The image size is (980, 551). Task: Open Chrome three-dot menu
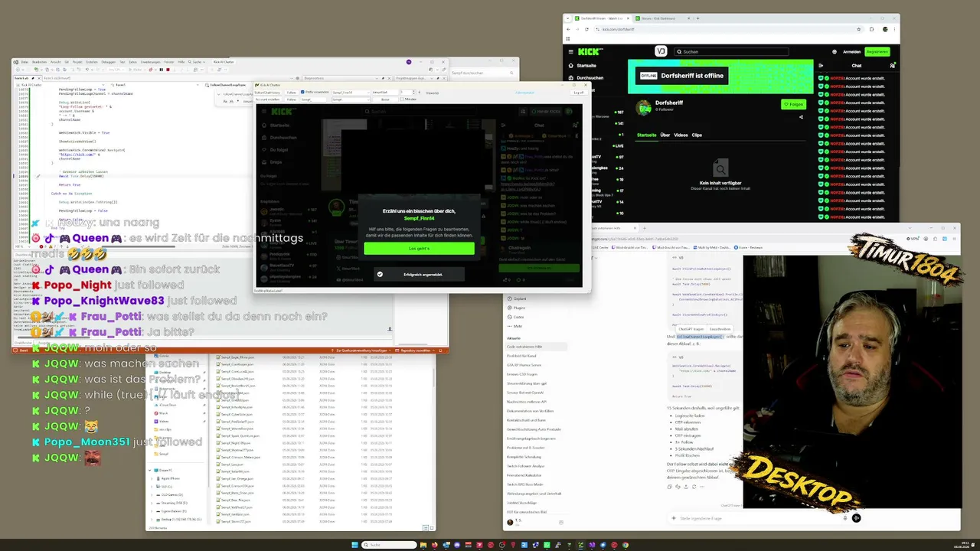coord(893,29)
